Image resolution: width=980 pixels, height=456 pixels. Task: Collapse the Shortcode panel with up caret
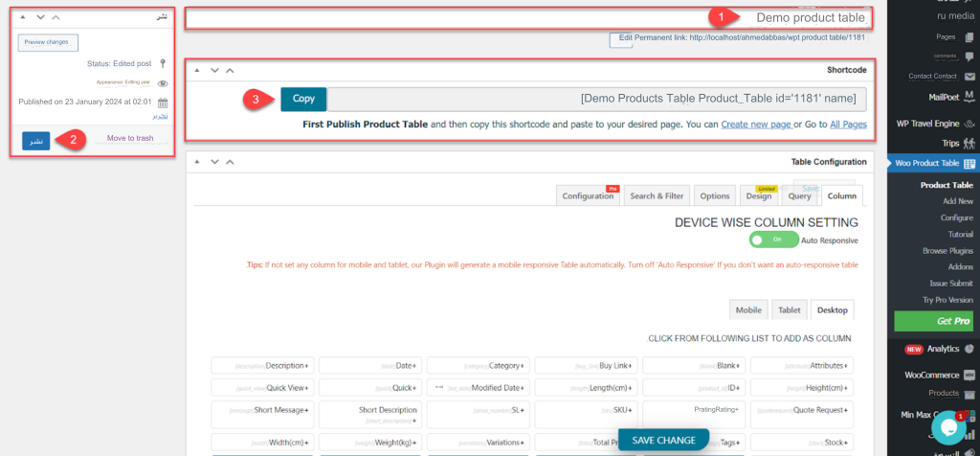(230, 71)
